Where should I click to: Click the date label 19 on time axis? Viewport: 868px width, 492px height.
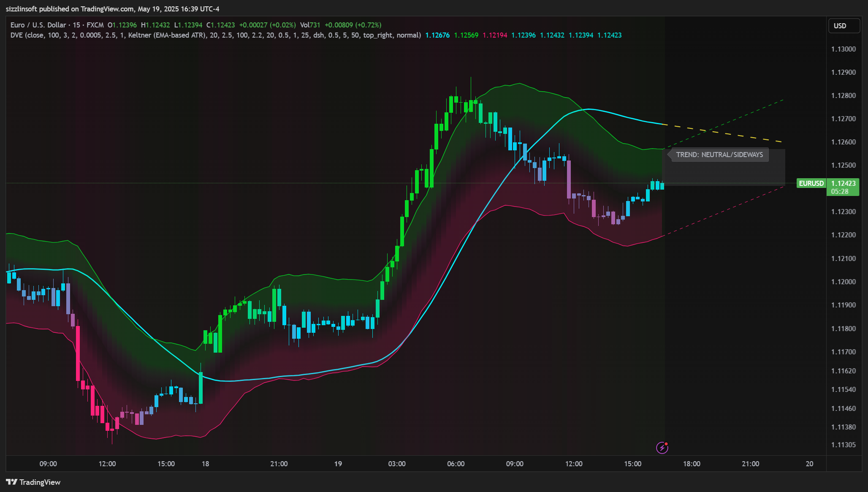(x=338, y=464)
